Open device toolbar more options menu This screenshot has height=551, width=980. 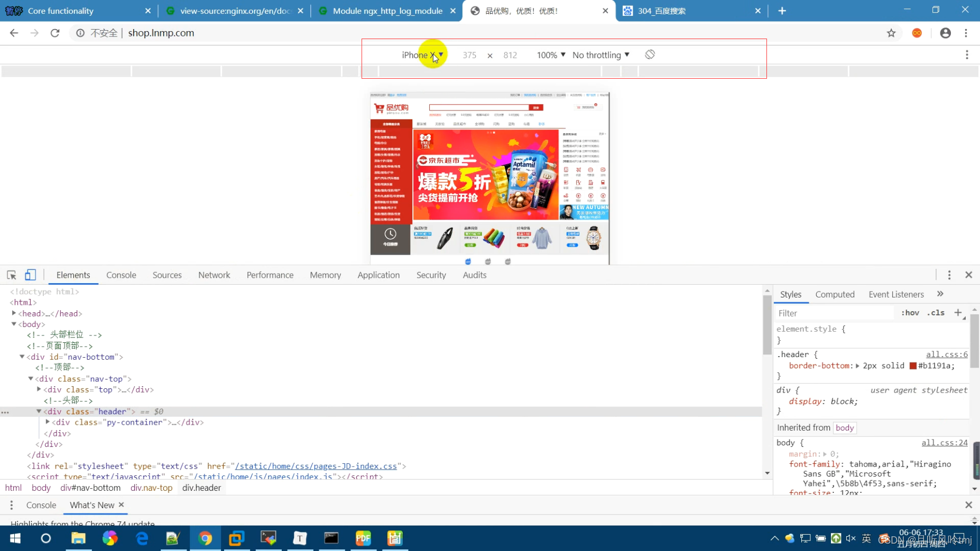(x=967, y=55)
